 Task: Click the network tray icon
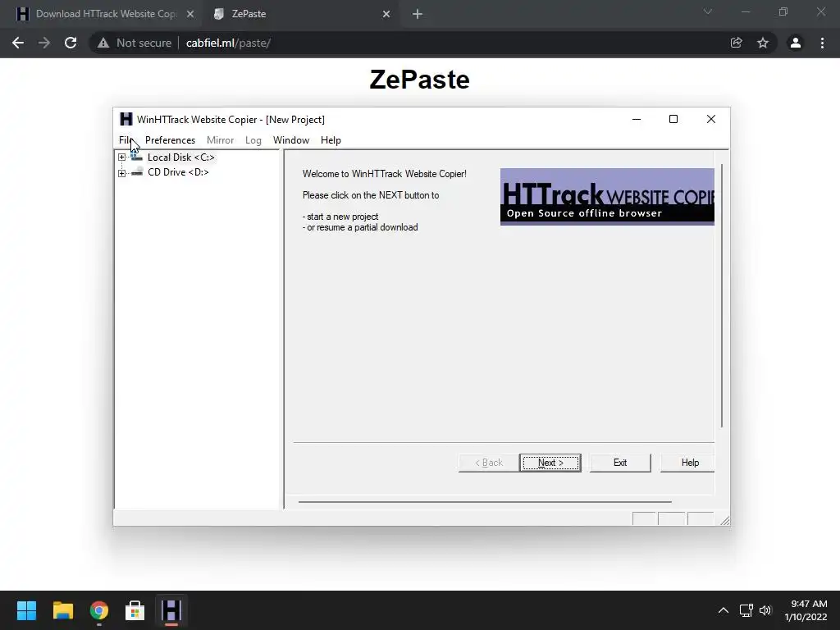[746, 610]
